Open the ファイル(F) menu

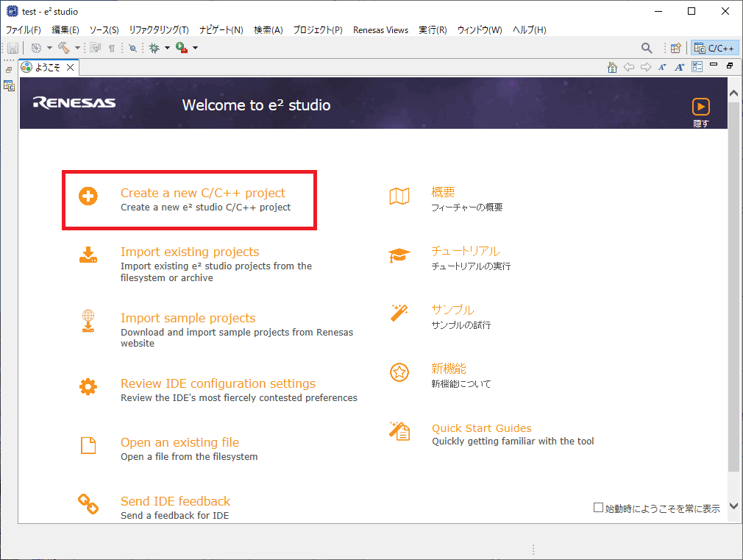pos(24,30)
